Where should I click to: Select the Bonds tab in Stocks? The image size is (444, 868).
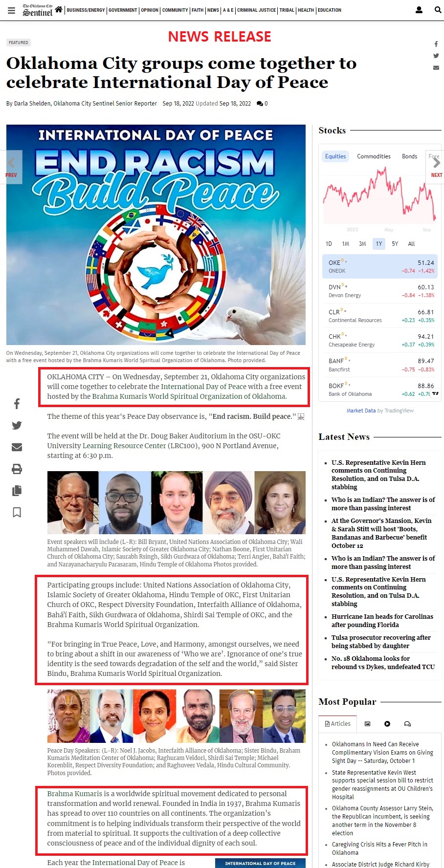[409, 156]
